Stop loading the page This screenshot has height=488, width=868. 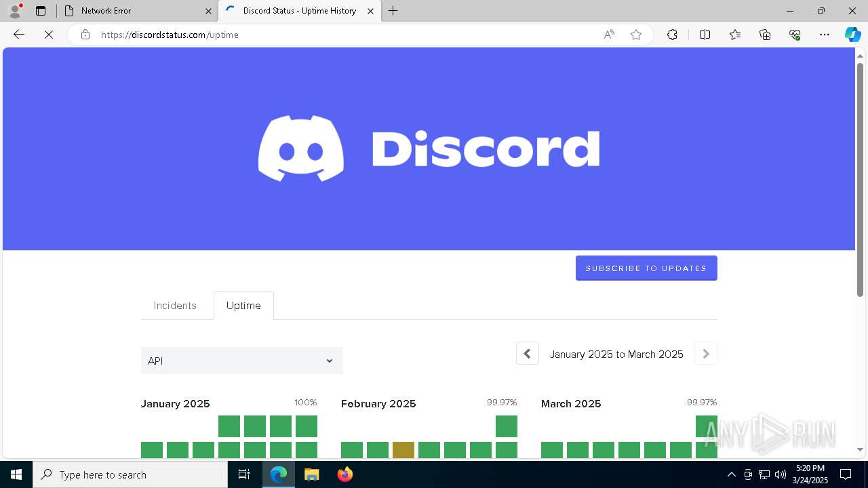coord(49,35)
